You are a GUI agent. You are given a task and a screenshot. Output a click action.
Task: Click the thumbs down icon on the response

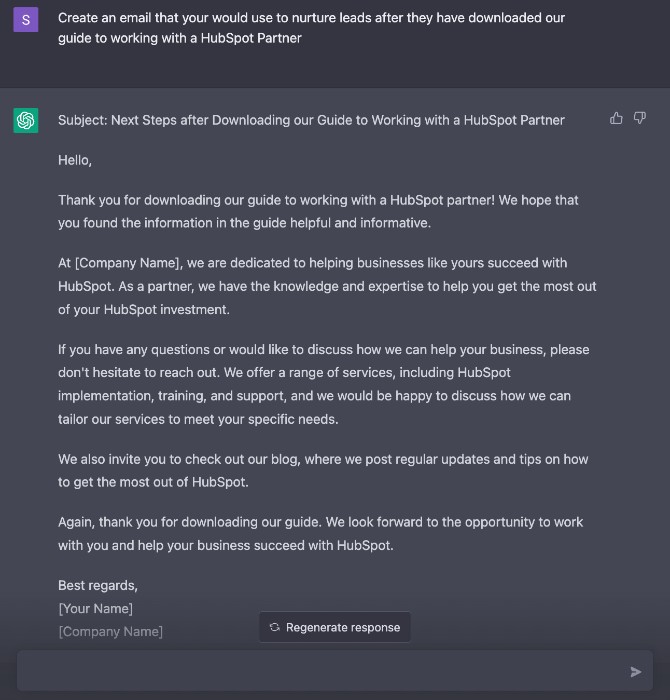640,118
